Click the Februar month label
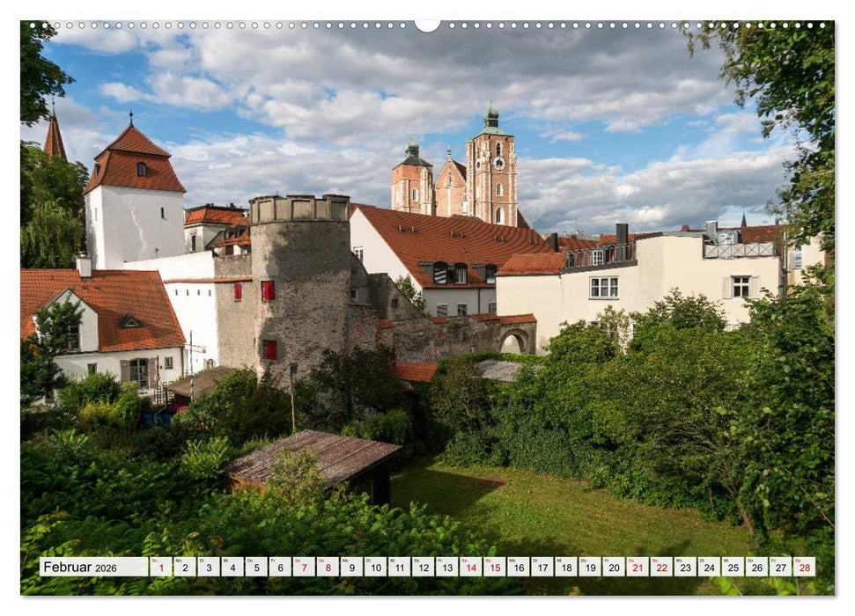Viewport: 855px width, 616px height. (69, 568)
